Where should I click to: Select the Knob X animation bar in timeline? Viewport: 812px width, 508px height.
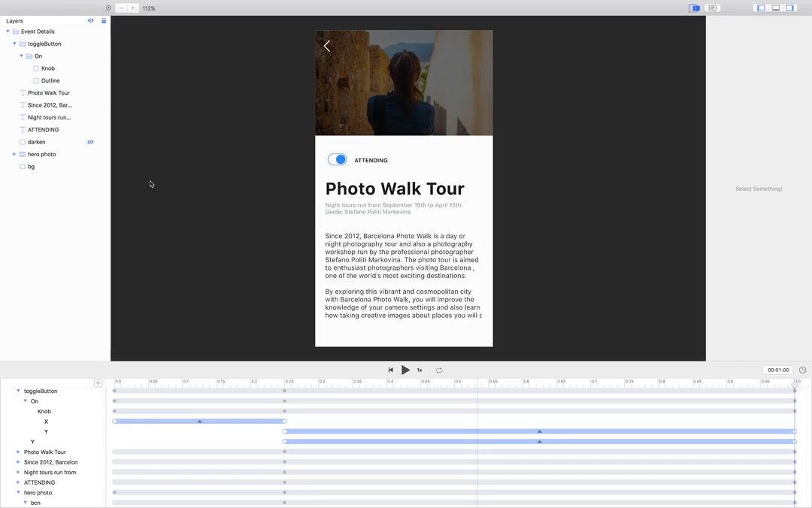(x=199, y=422)
